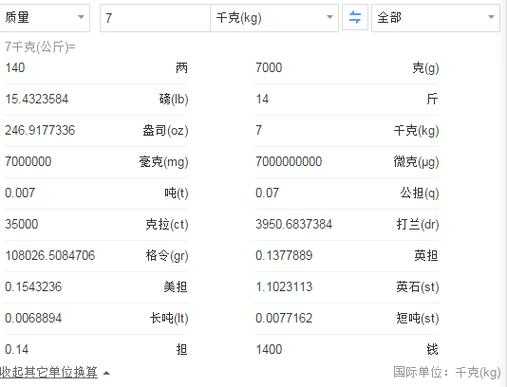The width and height of the screenshot is (507, 387).
Task: Open the 全部 target unit dropdown
Action: (436, 17)
